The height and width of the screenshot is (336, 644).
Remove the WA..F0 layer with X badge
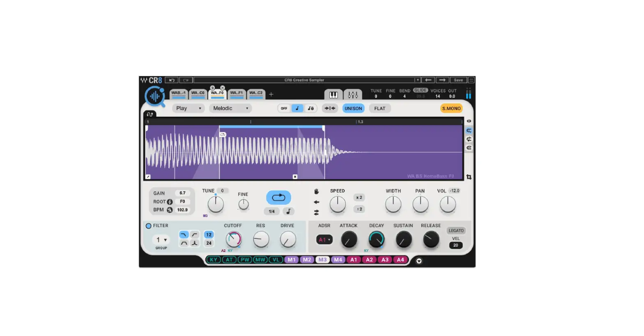(222, 88)
